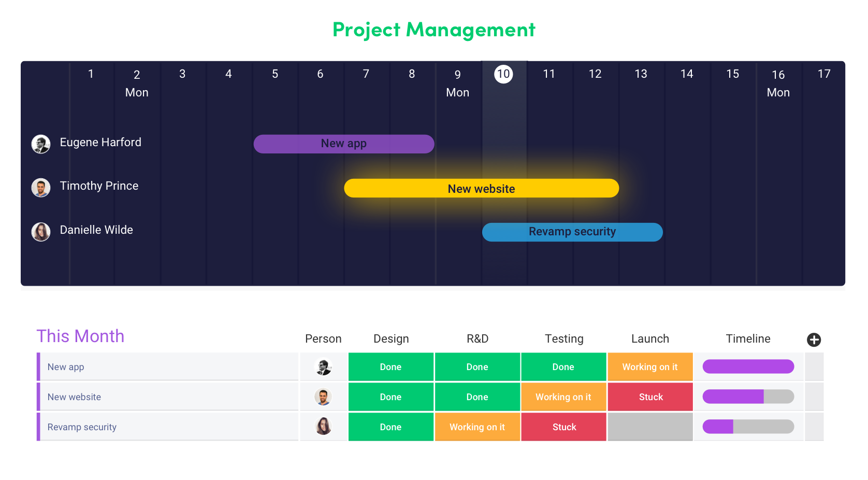
Task: Open the Done status for New app Design
Action: pos(390,366)
